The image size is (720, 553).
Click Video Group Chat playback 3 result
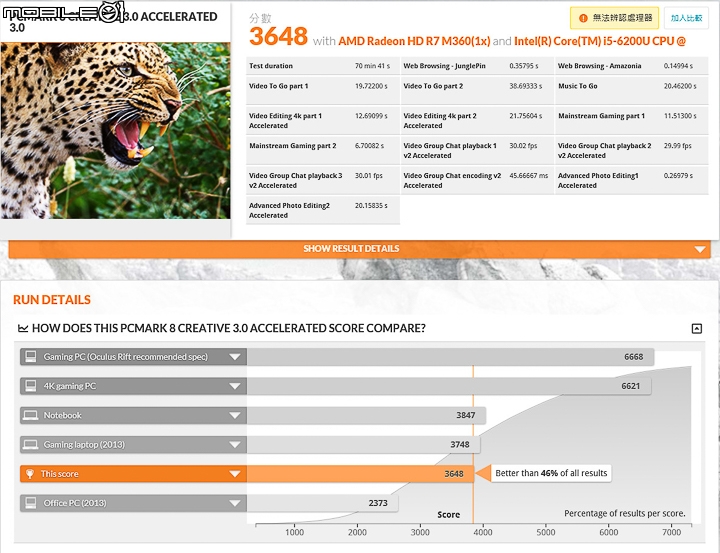323,180
